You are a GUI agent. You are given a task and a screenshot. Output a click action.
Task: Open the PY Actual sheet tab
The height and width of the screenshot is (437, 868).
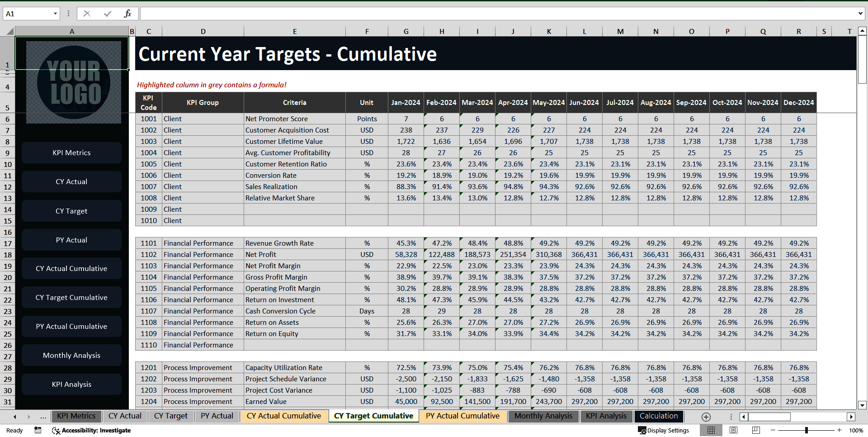pos(217,416)
